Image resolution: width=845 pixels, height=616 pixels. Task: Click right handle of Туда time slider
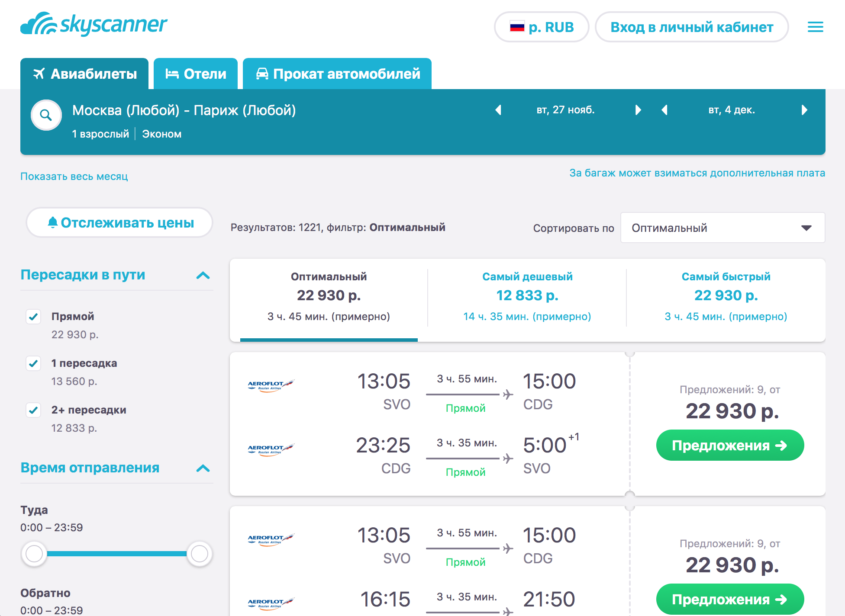(199, 554)
